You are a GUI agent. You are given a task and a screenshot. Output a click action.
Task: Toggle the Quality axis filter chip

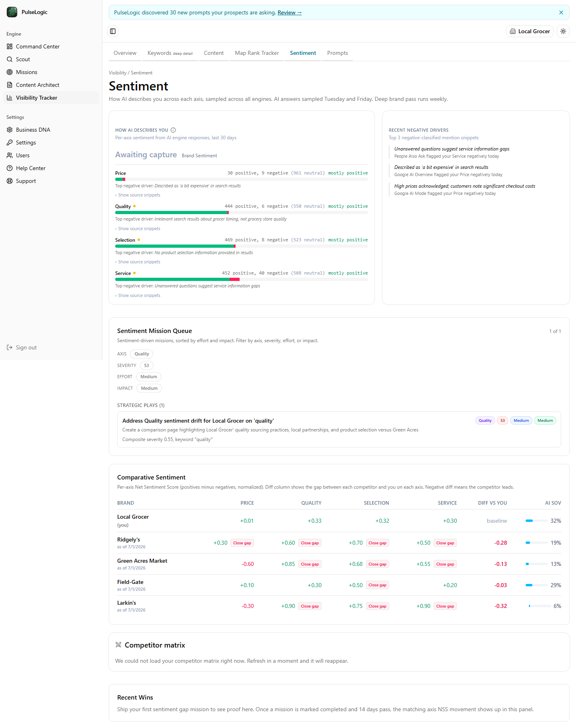coord(142,354)
